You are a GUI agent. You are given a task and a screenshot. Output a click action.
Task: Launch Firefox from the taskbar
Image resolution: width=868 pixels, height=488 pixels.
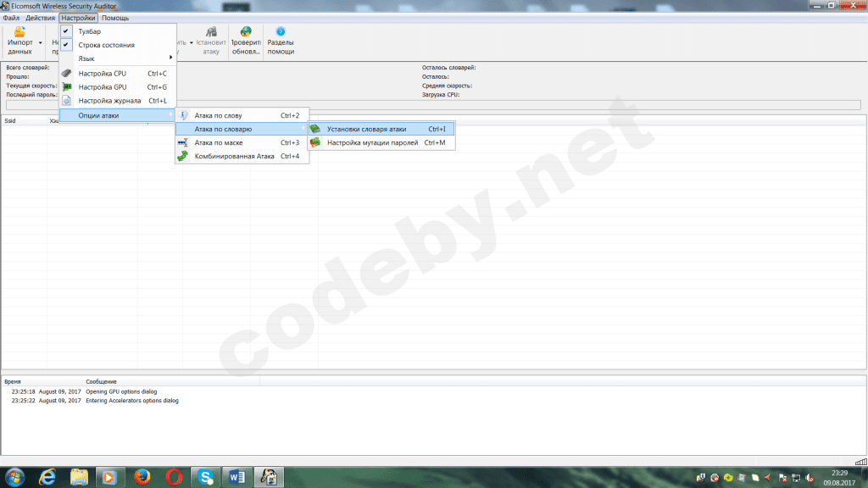[142, 477]
